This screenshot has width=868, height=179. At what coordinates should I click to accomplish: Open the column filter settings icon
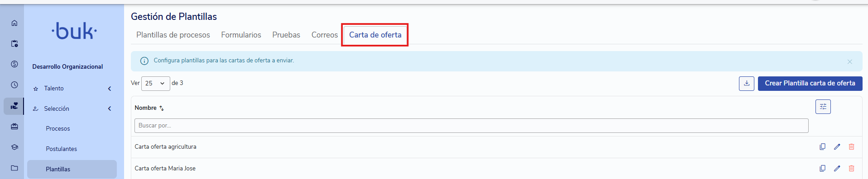(x=823, y=107)
